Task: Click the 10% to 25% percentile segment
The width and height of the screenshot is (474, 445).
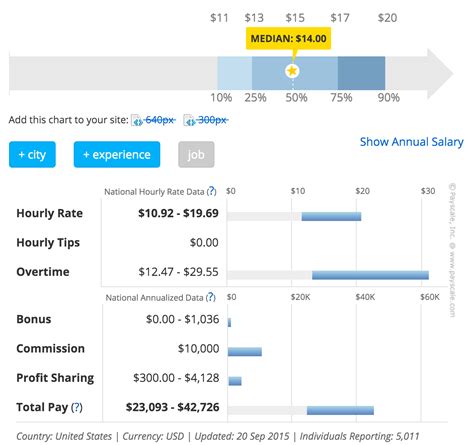Action: 235,73
